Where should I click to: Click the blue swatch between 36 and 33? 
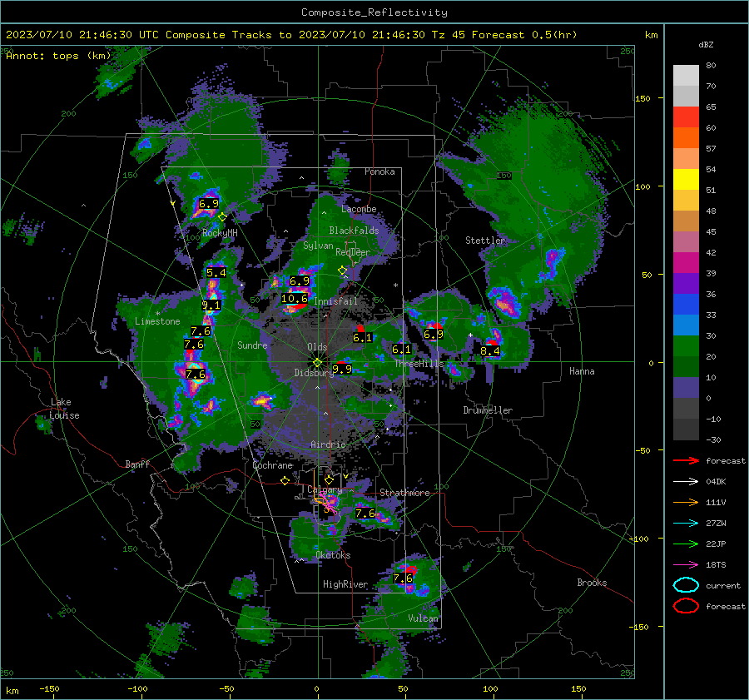(x=686, y=305)
